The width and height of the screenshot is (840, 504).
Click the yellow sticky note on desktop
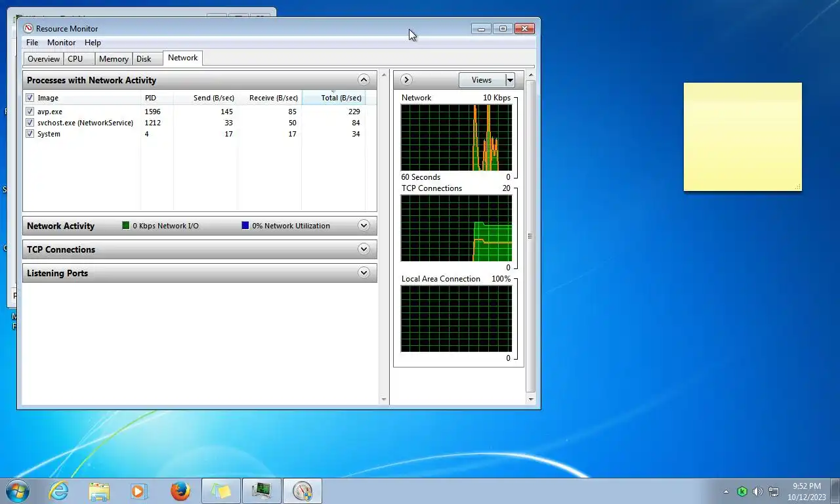[743, 137]
